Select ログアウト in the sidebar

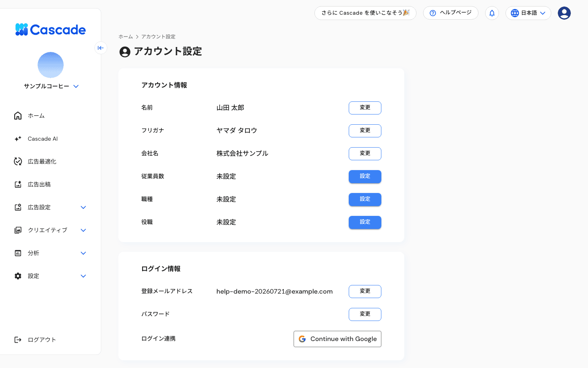click(42, 340)
